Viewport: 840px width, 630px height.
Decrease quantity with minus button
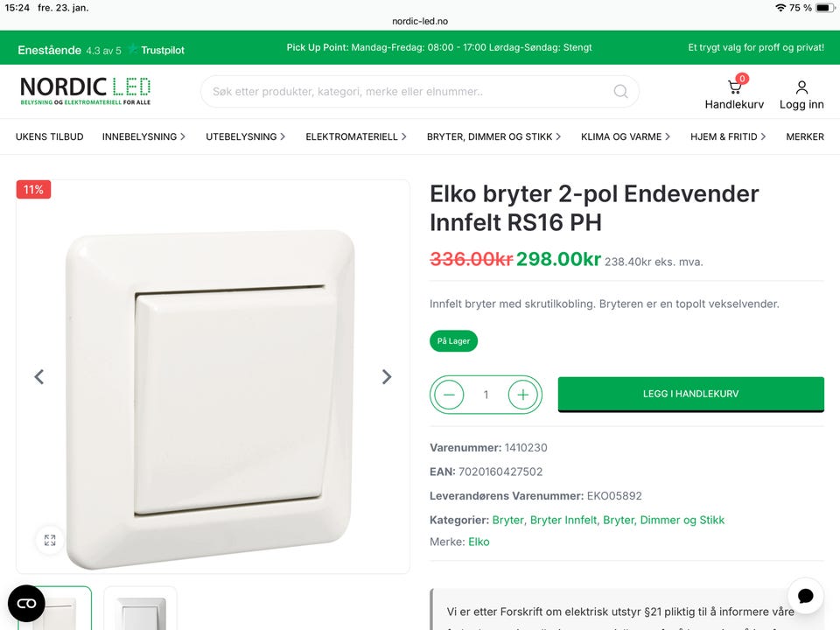click(449, 395)
